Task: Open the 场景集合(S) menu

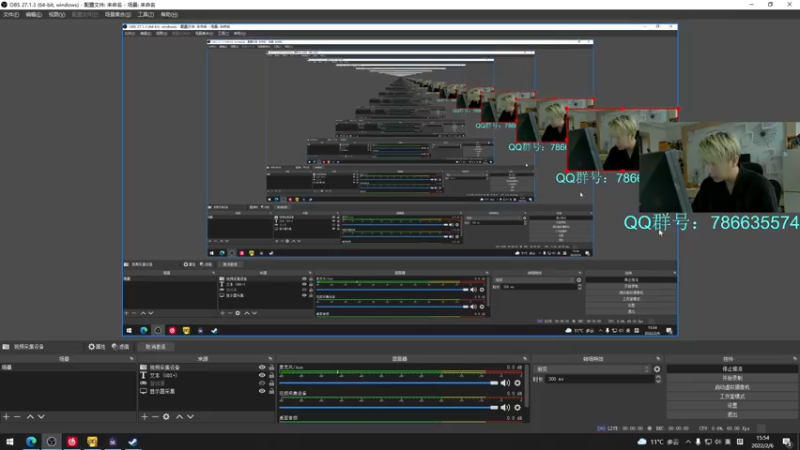Action: coord(118,14)
